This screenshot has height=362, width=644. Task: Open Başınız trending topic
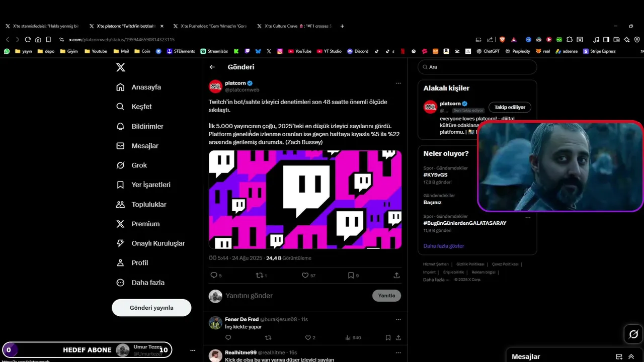433,202
